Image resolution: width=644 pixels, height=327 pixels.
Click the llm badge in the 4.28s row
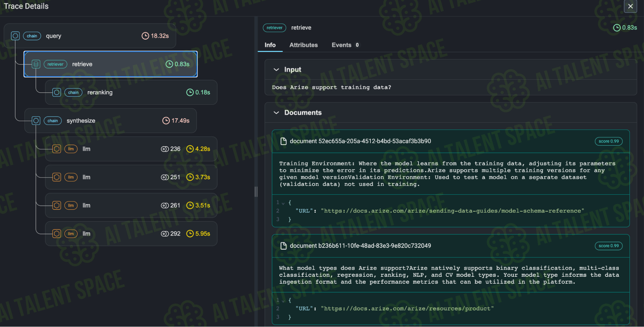71,149
